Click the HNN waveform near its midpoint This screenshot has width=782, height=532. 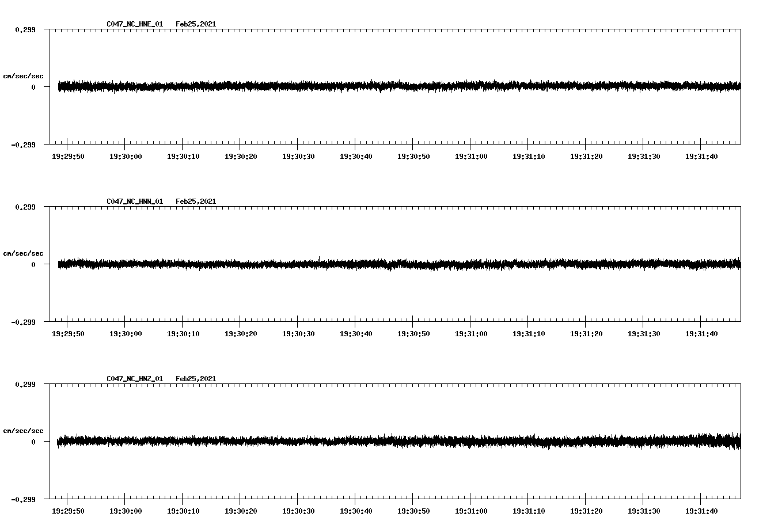click(x=397, y=264)
